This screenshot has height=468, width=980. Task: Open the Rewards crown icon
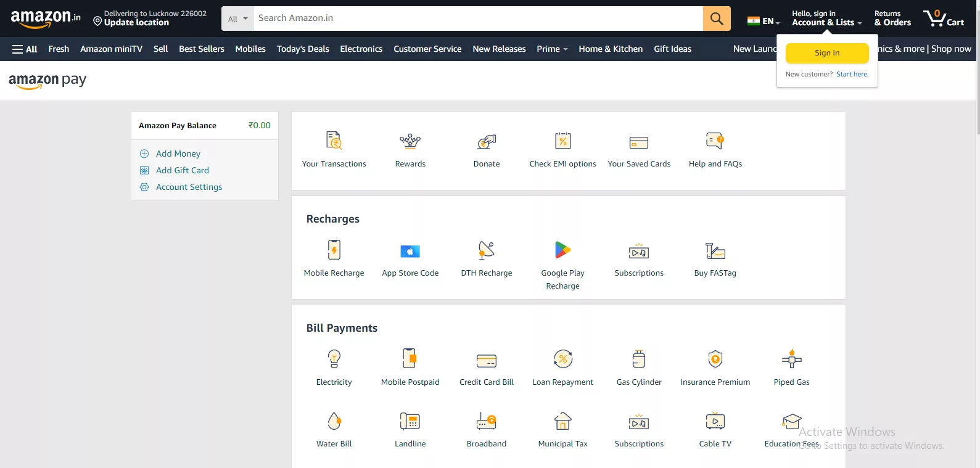click(x=410, y=141)
